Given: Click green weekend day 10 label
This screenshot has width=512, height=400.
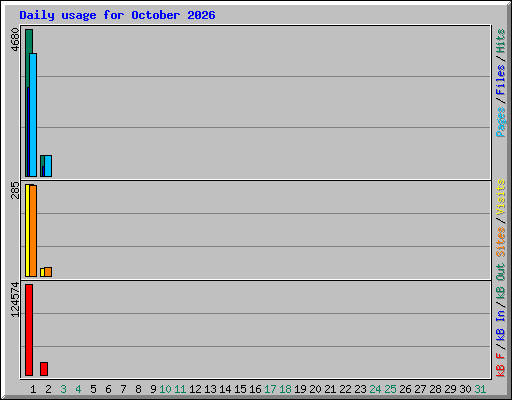Looking at the screenshot, I should 165,389.
